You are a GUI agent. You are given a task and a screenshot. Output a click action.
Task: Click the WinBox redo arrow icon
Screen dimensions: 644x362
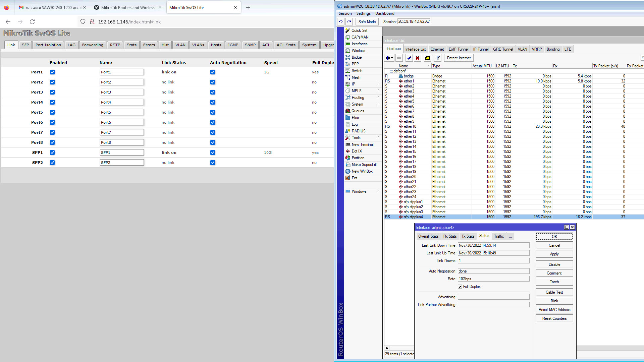click(x=349, y=21)
